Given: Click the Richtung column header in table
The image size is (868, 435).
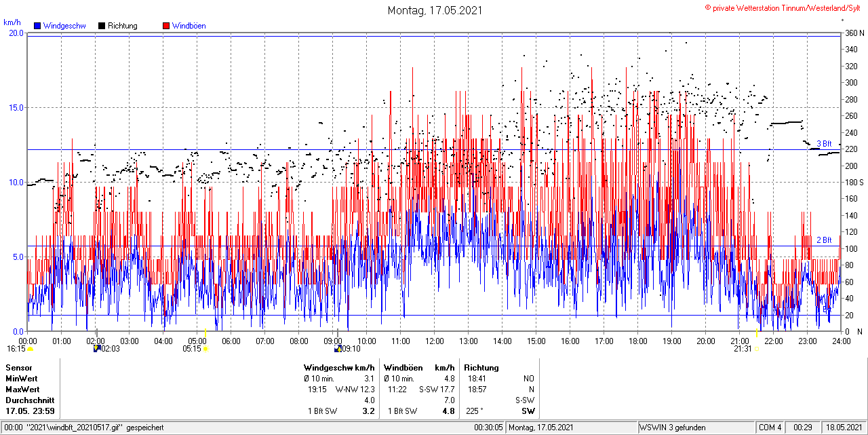Looking at the screenshot, I should [481, 368].
